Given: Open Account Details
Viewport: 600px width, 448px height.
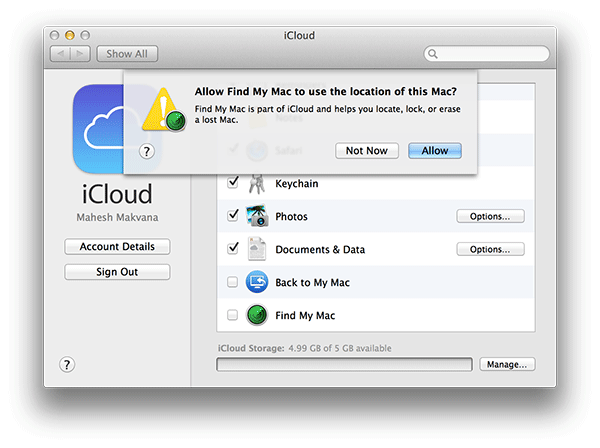Looking at the screenshot, I should tap(117, 247).
